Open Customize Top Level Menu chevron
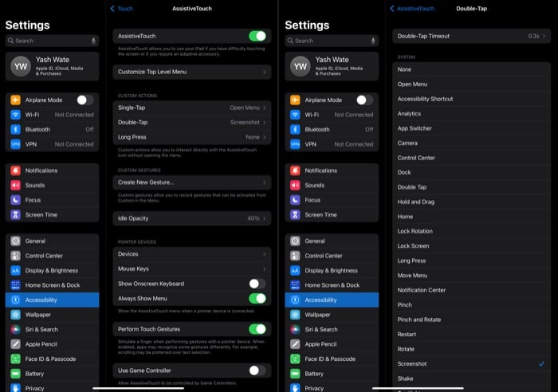 click(265, 72)
